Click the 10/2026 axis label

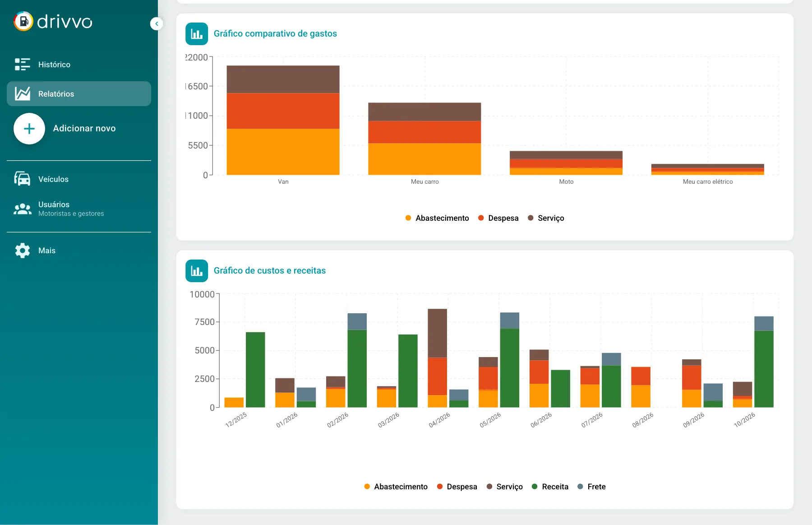744,419
